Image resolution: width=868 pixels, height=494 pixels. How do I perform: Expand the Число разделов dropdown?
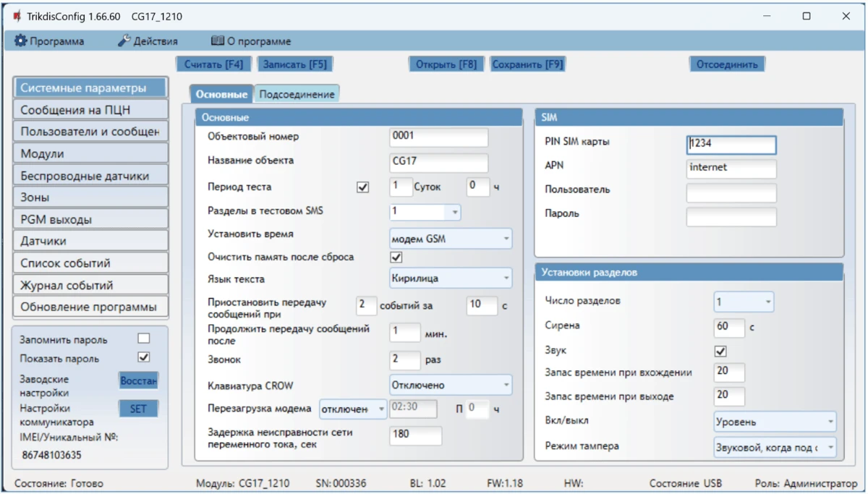[x=744, y=302]
